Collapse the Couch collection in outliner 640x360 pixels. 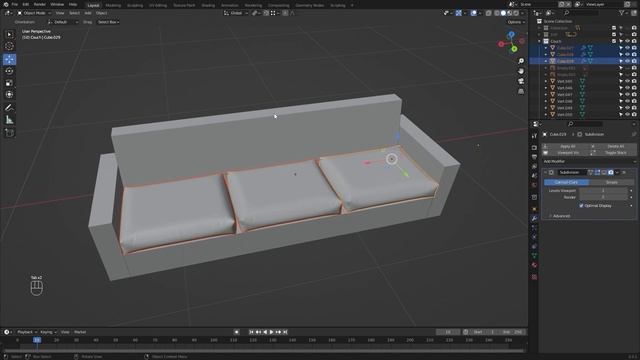(x=540, y=41)
